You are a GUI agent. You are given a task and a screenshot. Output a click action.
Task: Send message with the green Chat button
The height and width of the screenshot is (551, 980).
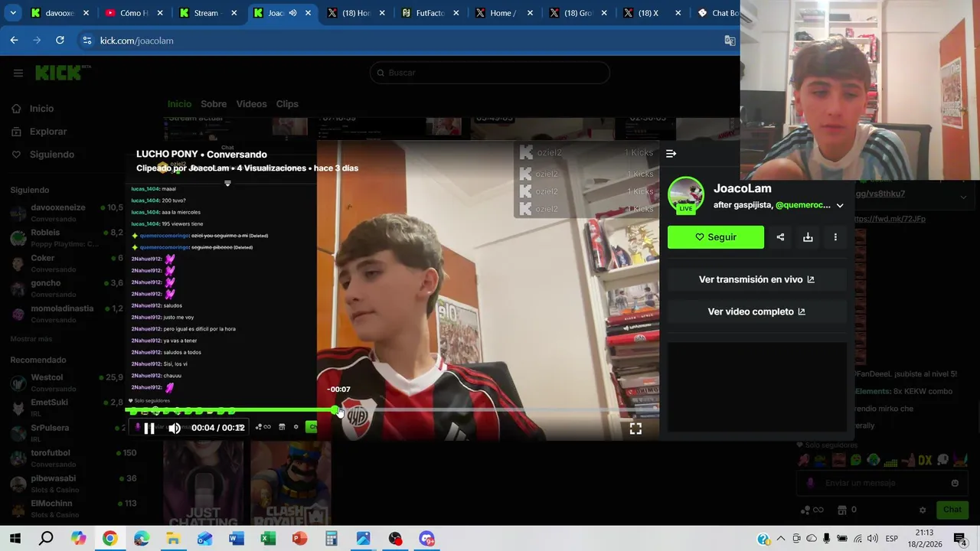pos(952,510)
